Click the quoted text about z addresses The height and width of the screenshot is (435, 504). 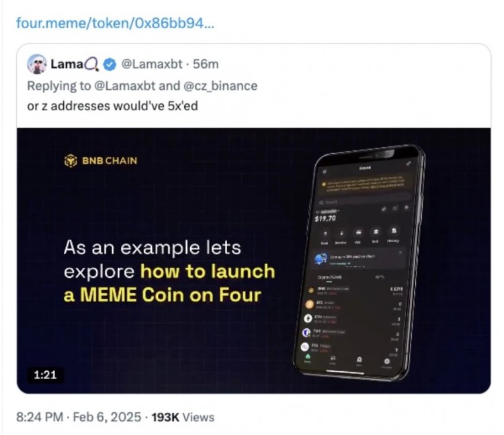click(x=112, y=105)
